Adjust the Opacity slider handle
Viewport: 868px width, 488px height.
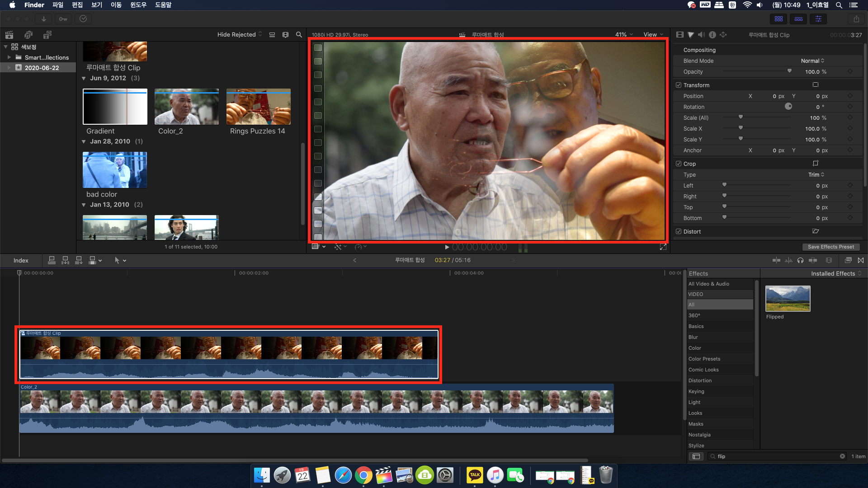[789, 71]
